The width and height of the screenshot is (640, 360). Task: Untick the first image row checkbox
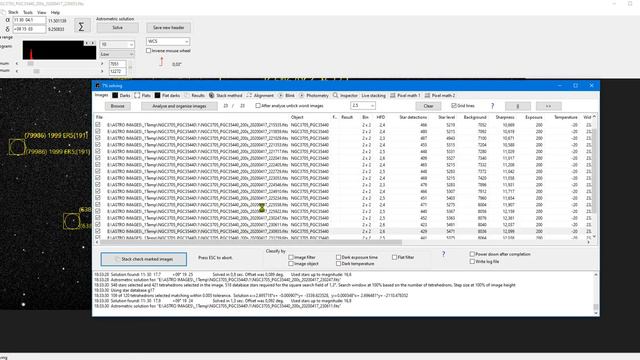click(98, 125)
